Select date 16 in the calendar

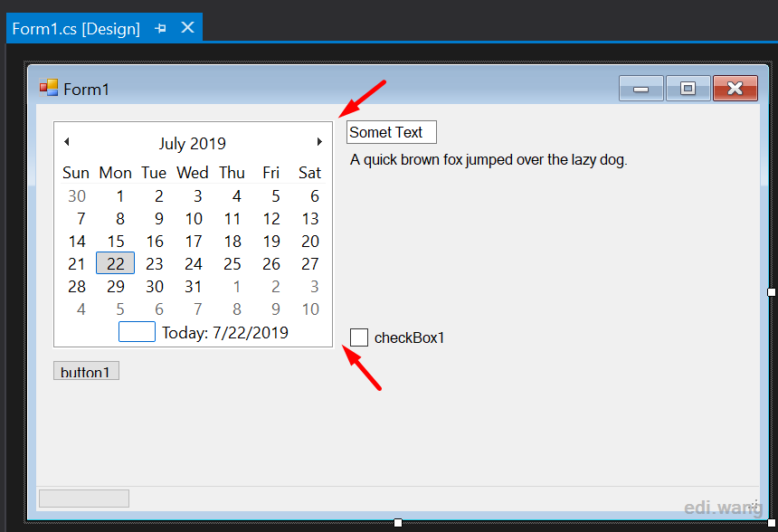tap(155, 242)
